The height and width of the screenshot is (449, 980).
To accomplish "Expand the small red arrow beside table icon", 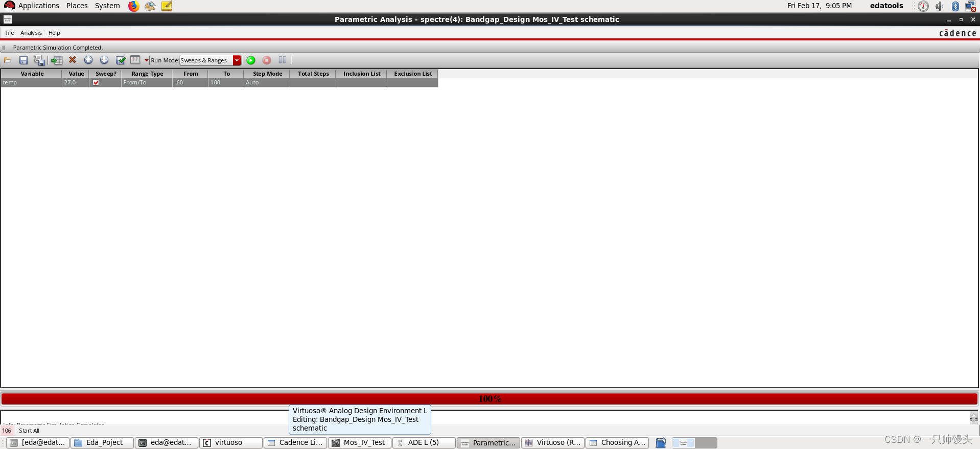I will (147, 60).
